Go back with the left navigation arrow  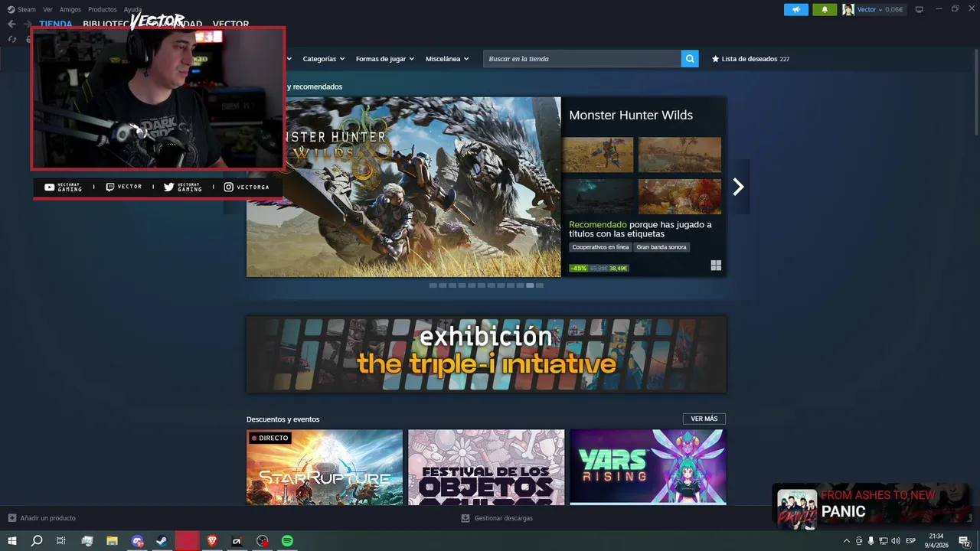[11, 24]
